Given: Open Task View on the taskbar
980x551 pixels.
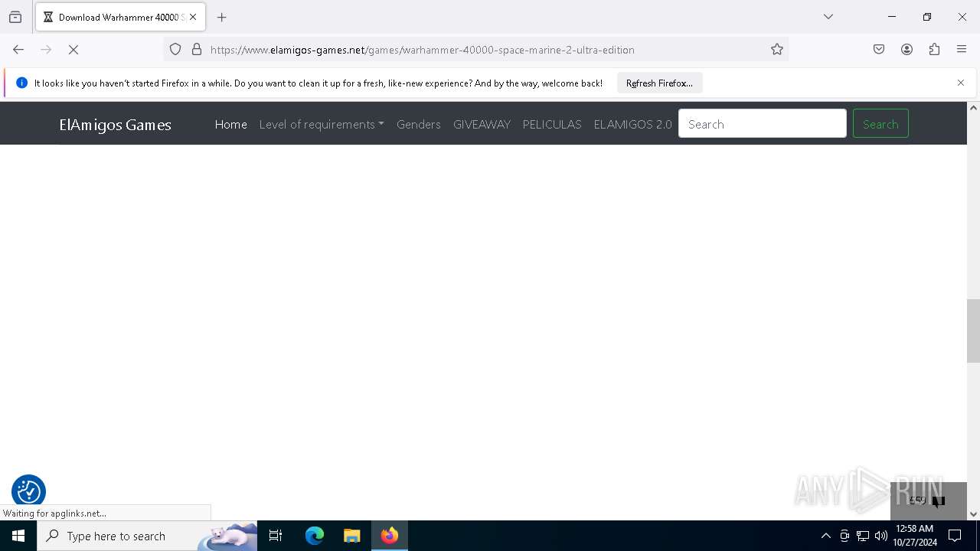Looking at the screenshot, I should 276,536.
